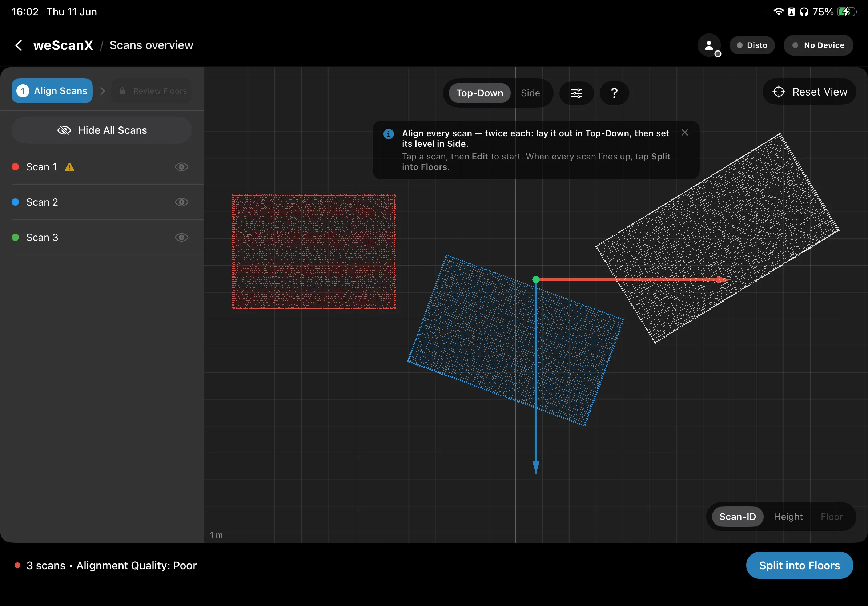Click the crosshair icon in Reset View
The image size is (868, 606).
[x=779, y=92]
